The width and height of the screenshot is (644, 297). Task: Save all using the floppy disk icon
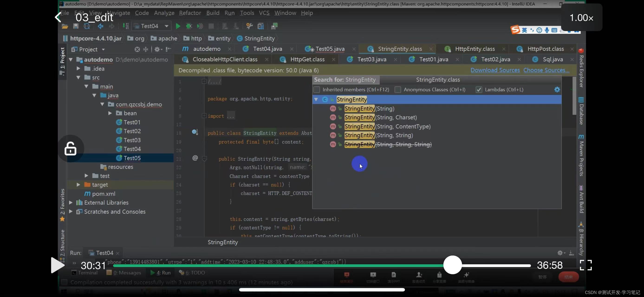76,26
